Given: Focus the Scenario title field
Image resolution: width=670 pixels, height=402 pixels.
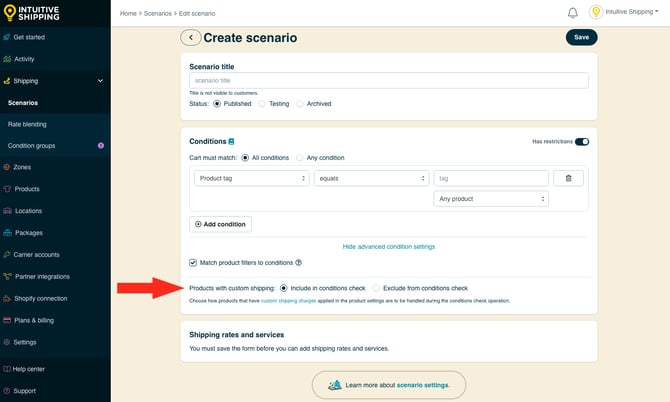Looking at the screenshot, I should (388, 81).
